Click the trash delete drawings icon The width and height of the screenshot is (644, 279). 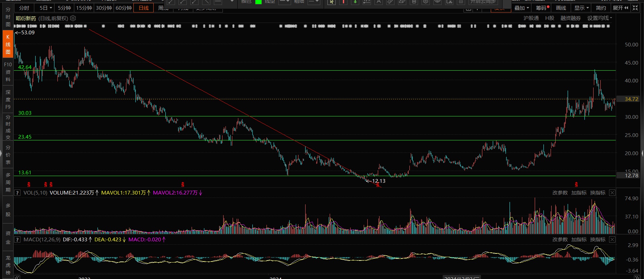414,2
